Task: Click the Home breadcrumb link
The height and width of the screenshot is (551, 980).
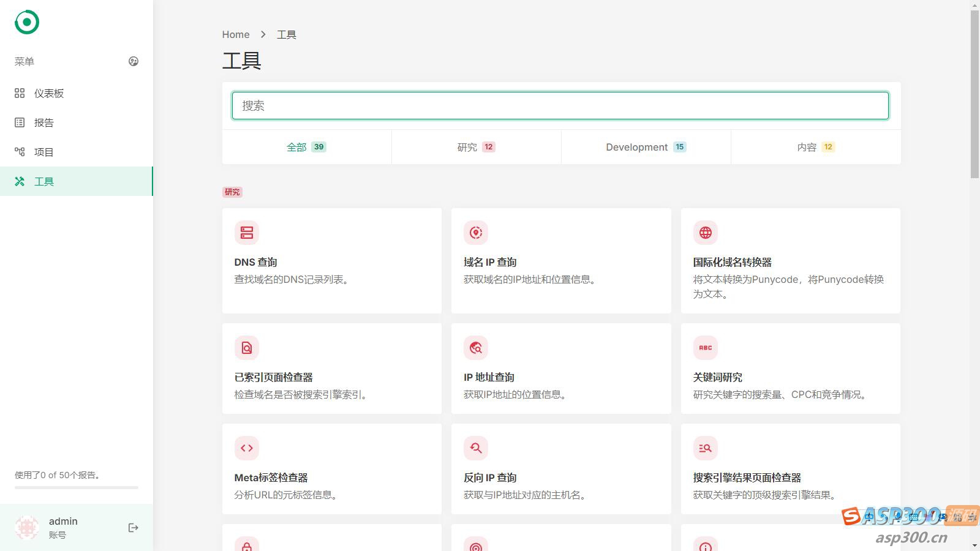Action: pos(236,35)
